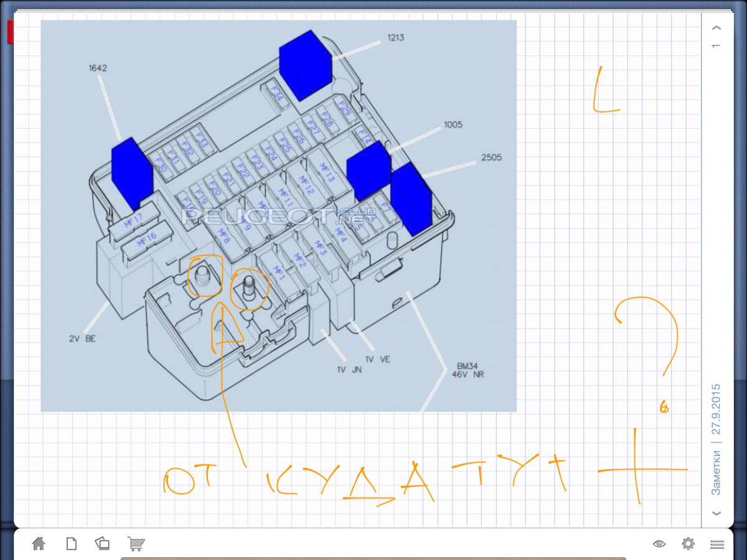This screenshot has width=747, height=560.
Task: Open the shopping cart store icon
Action: [x=136, y=544]
